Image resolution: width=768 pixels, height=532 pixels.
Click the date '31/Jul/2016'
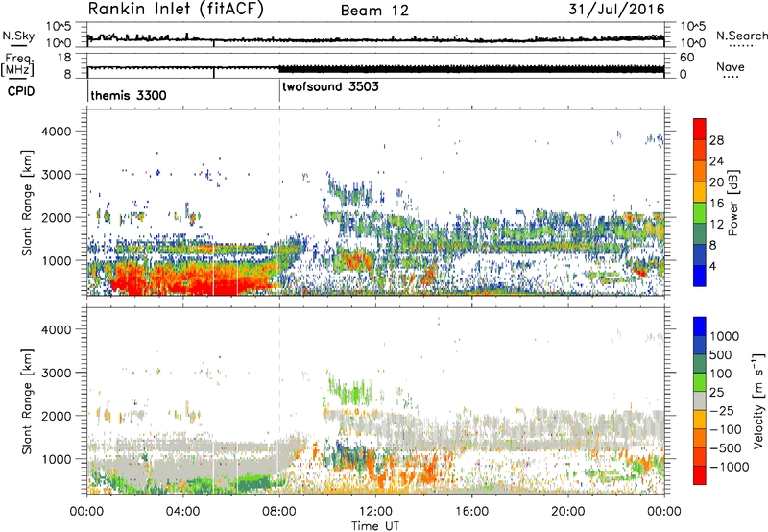click(616, 10)
